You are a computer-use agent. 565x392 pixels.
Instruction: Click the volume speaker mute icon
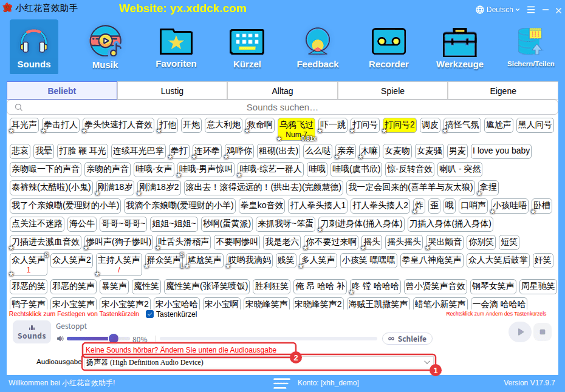[60, 339]
